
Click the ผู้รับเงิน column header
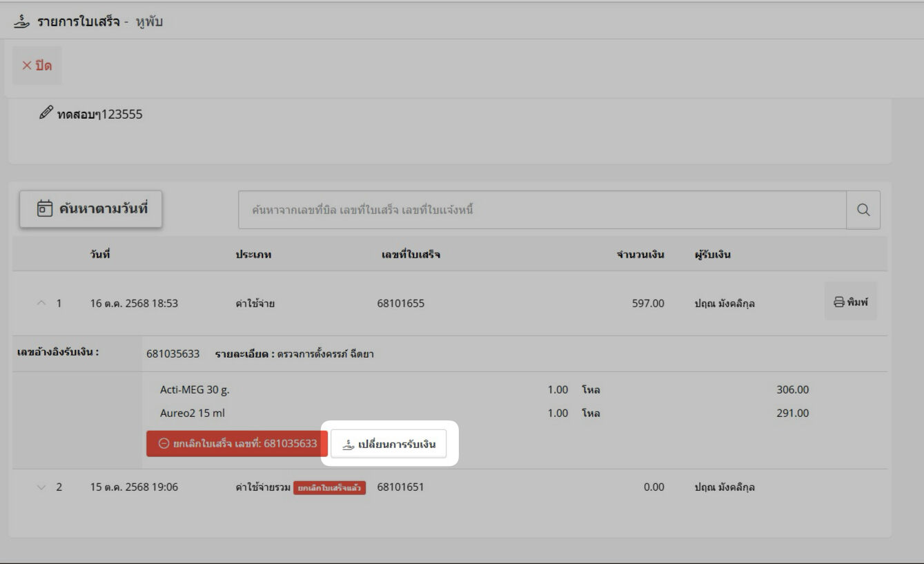click(x=712, y=254)
